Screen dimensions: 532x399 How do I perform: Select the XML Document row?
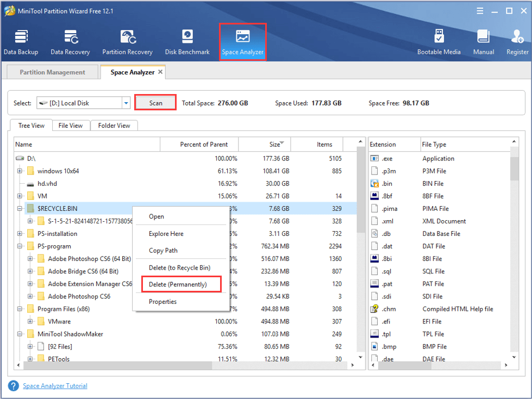tap(440, 221)
